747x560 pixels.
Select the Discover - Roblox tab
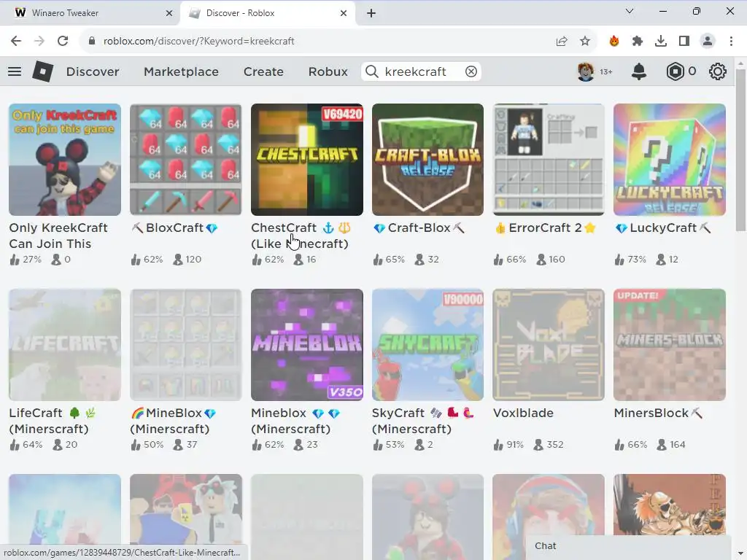pyautogui.click(x=268, y=13)
